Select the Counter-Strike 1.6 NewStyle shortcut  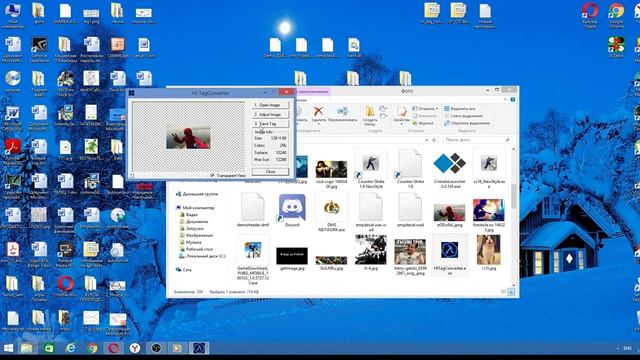(371, 169)
